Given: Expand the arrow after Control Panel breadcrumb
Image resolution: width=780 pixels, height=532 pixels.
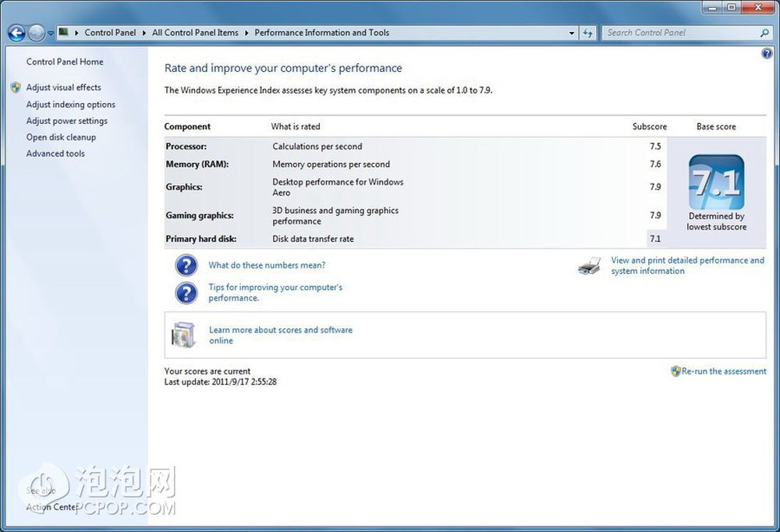Looking at the screenshot, I should click(x=144, y=33).
